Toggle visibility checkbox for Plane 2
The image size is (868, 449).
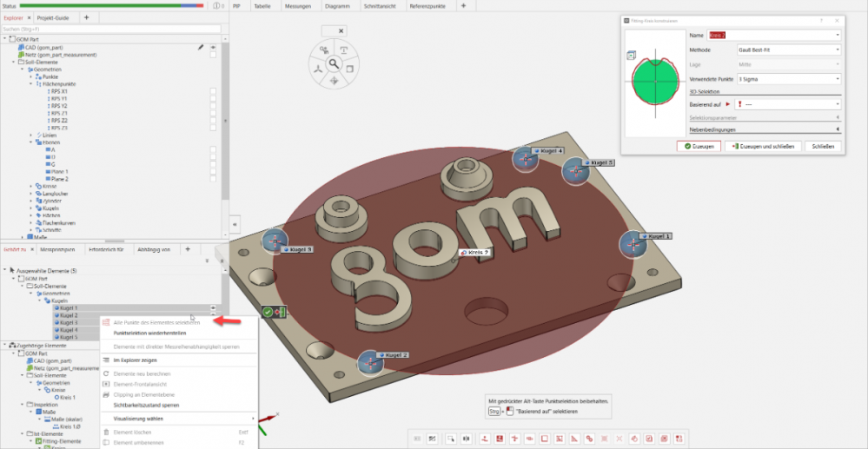(x=213, y=178)
